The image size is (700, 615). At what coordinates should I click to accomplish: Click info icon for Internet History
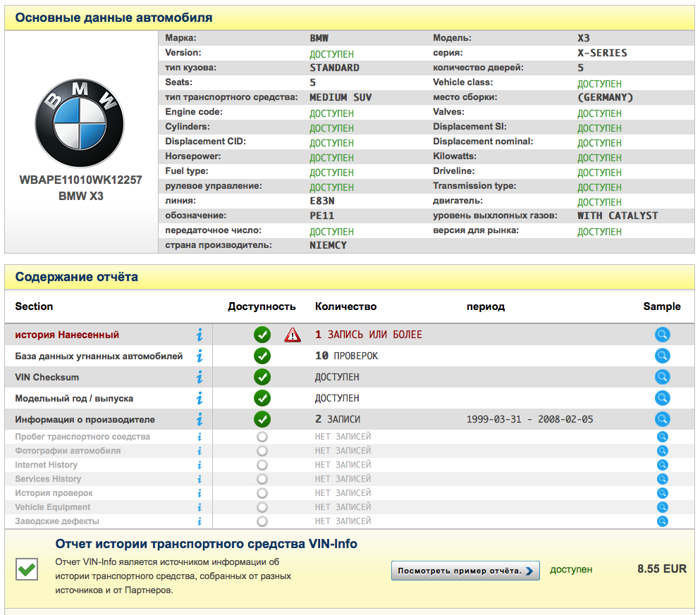(199, 465)
